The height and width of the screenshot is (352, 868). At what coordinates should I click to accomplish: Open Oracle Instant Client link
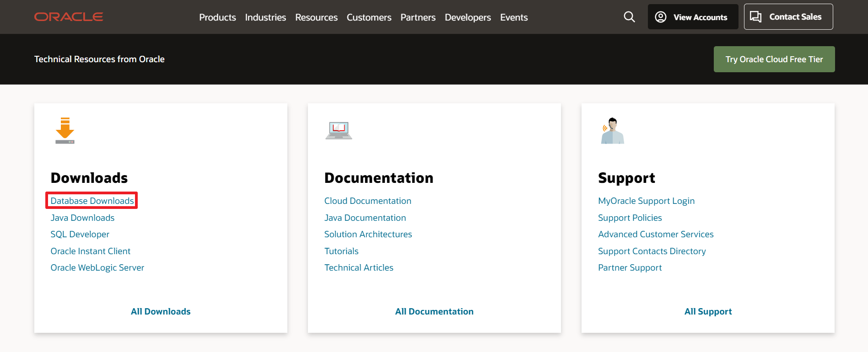coord(90,251)
